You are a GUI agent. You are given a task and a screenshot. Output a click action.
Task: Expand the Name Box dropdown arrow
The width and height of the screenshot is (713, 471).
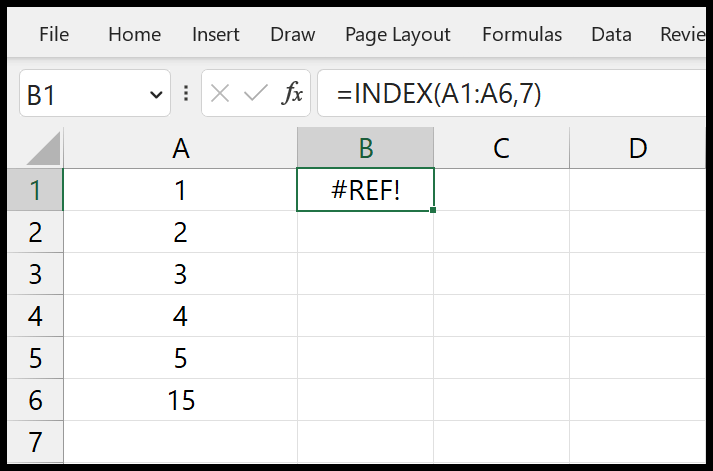(156, 95)
